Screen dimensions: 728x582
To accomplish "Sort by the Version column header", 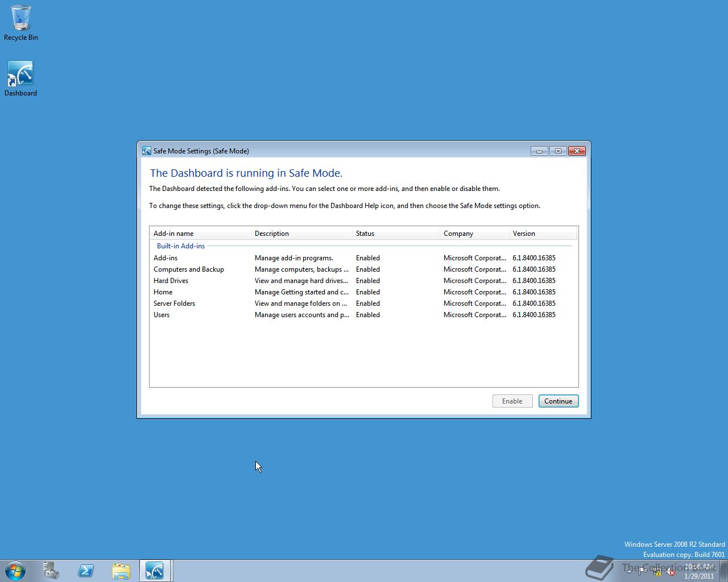I will click(543, 234).
